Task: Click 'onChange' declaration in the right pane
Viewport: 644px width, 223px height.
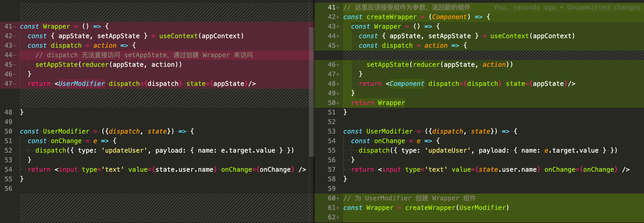Action: [389, 141]
